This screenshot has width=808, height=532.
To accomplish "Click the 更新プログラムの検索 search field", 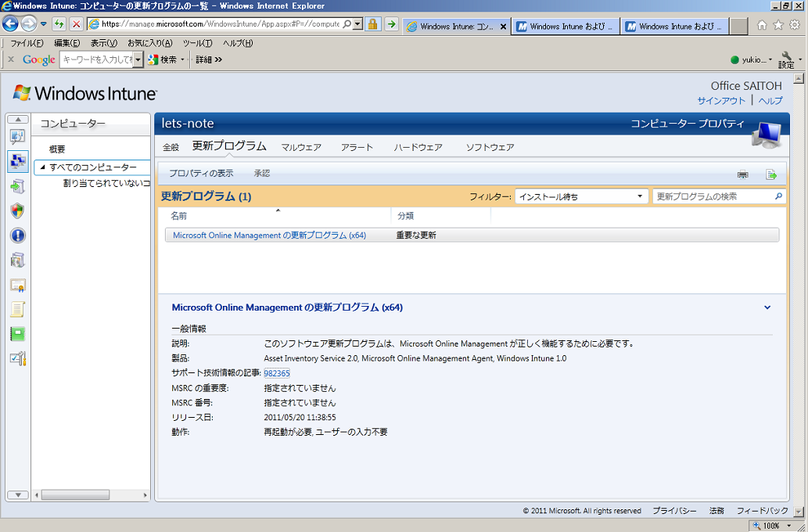I will [713, 196].
